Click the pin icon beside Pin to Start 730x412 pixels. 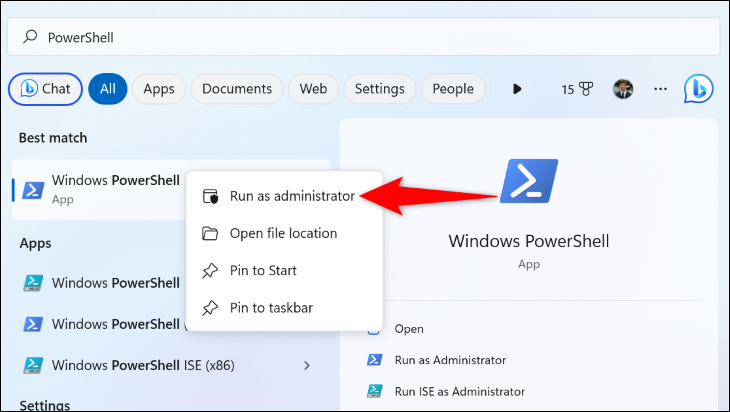210,270
